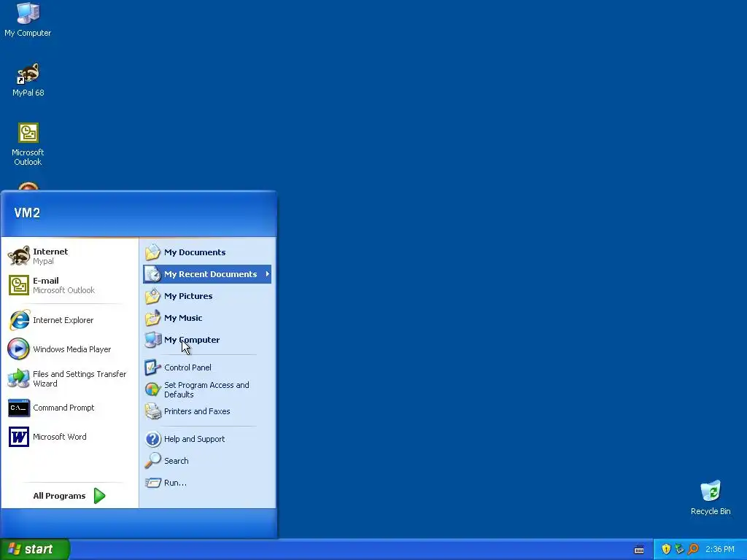Click Files and Settings Transfer Wizard text

coord(80,378)
